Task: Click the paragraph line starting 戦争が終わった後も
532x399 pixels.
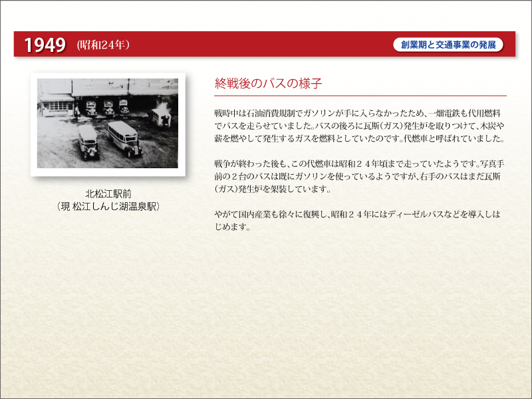Action: [359, 164]
